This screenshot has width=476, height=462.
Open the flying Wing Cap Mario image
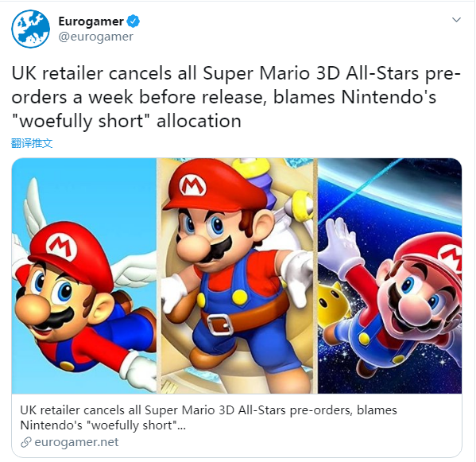[84, 276]
